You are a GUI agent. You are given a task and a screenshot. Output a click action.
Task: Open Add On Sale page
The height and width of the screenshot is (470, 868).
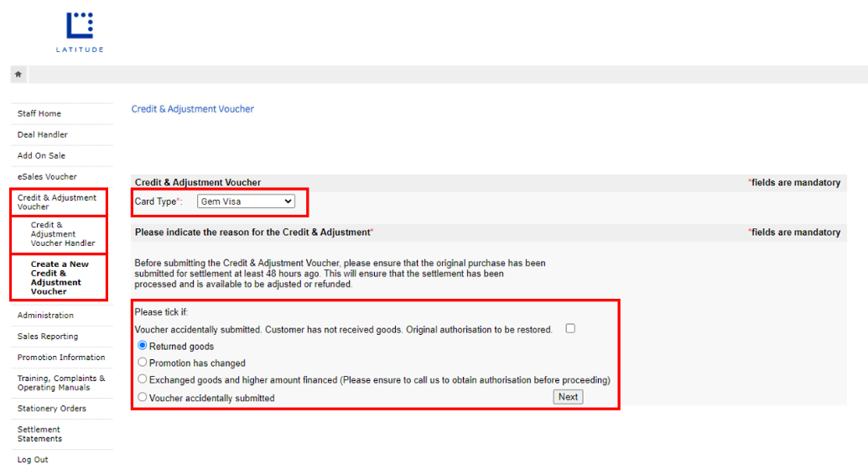(41, 155)
